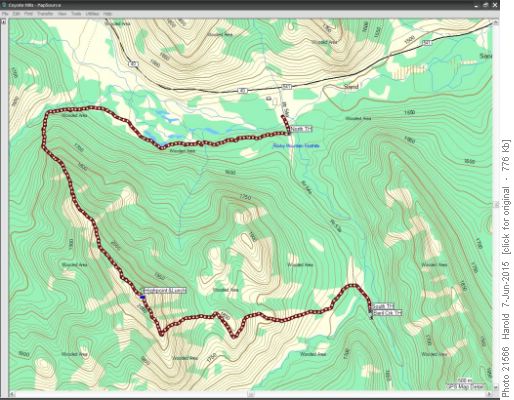The image size is (514, 400).
Task: Click the Sand town label below the highway
Action: [351, 87]
